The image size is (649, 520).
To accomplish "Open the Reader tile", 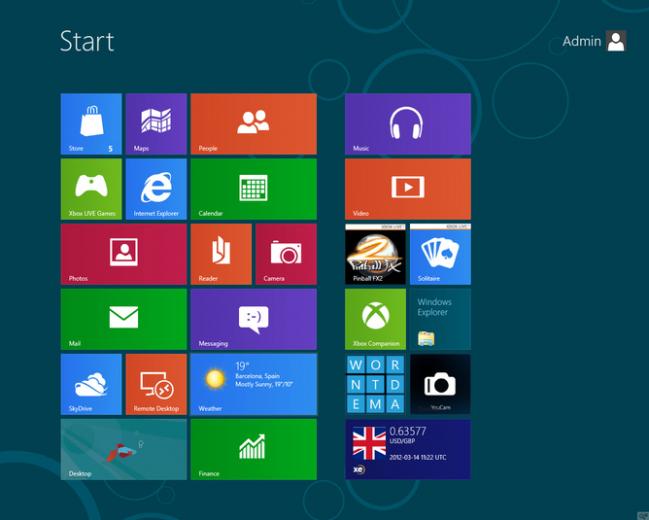I will click(x=221, y=254).
